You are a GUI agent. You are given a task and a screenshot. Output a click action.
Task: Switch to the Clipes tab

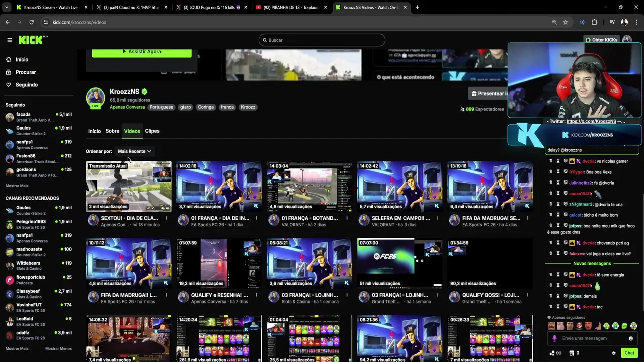tap(152, 131)
